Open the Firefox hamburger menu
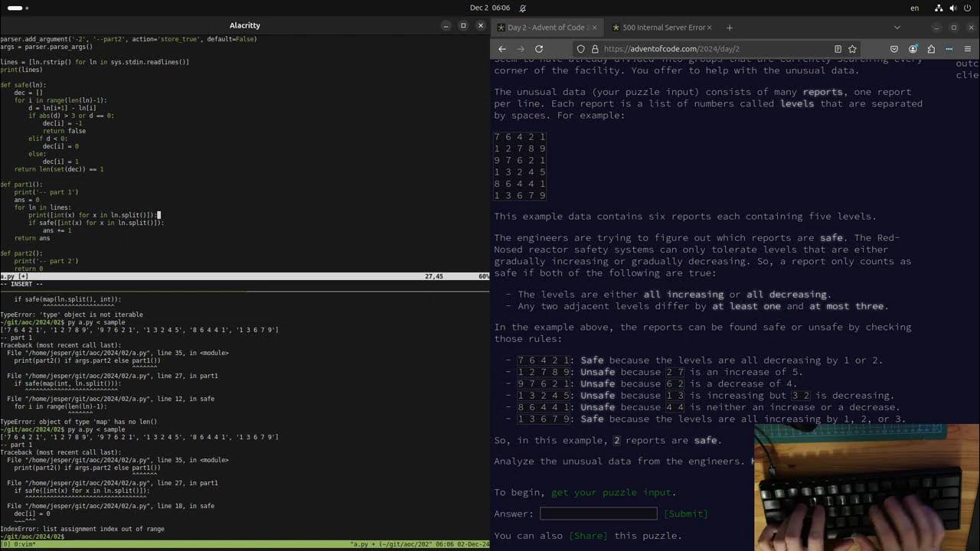980x551 pixels. [968, 49]
